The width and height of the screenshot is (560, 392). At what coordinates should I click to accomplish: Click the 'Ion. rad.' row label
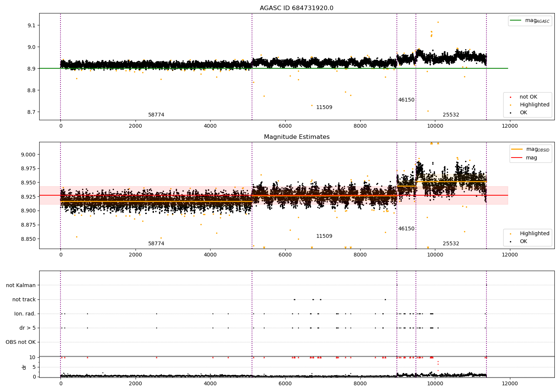[x=25, y=314]
